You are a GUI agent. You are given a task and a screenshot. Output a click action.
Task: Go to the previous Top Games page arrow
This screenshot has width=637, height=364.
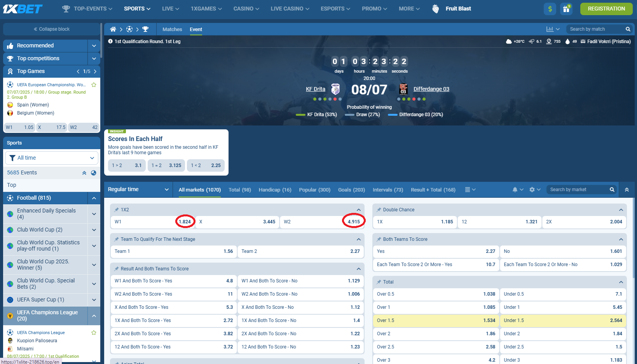click(x=78, y=71)
